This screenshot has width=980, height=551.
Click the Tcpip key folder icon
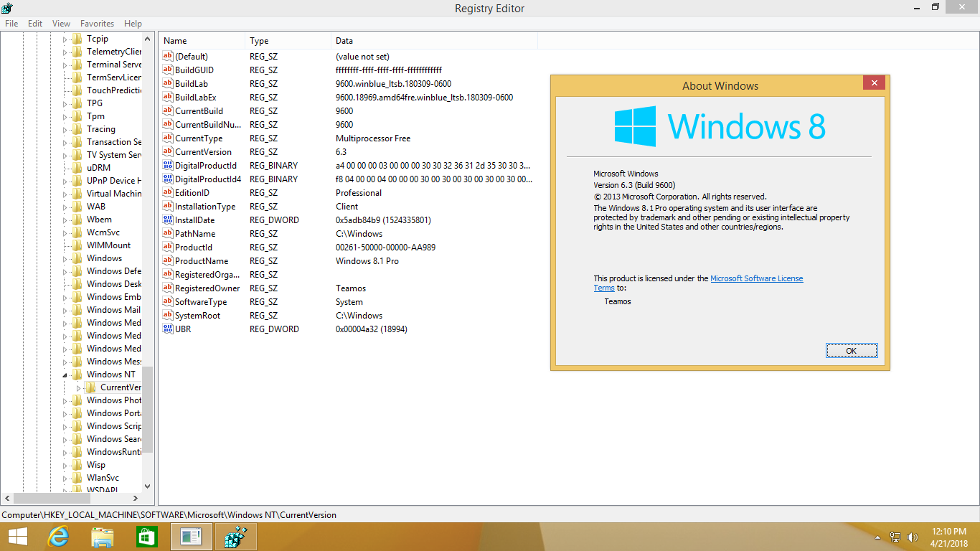[x=77, y=39]
